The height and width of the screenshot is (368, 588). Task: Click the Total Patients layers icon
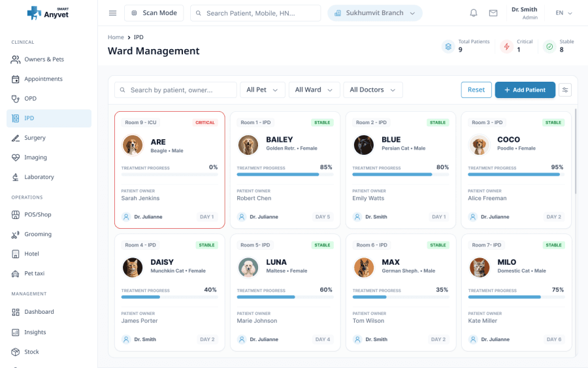click(448, 46)
